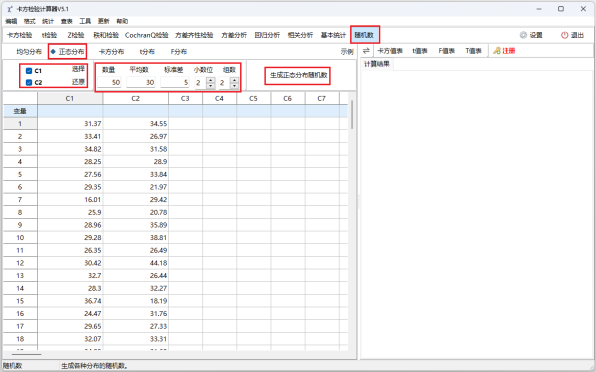Switch to the 方差分析 tab
The image size is (596, 372).
click(x=234, y=35)
